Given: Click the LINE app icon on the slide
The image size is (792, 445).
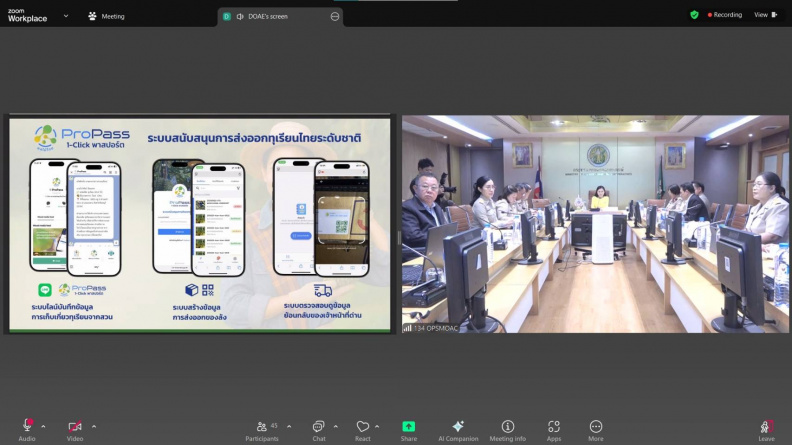Looking at the screenshot, I should tap(45, 290).
